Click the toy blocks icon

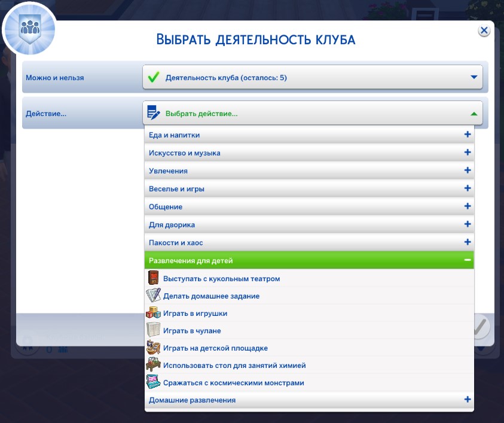[x=154, y=313]
